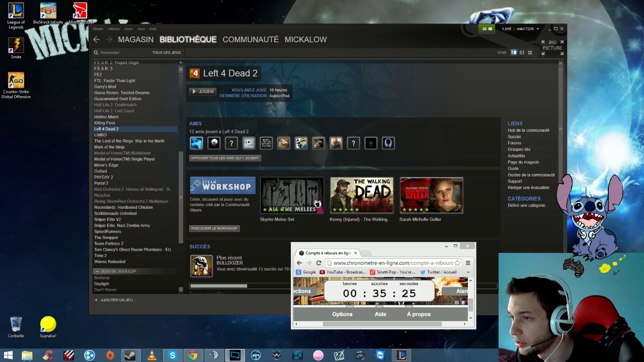
Task: Open Afficher menu
Action: tap(114, 29)
